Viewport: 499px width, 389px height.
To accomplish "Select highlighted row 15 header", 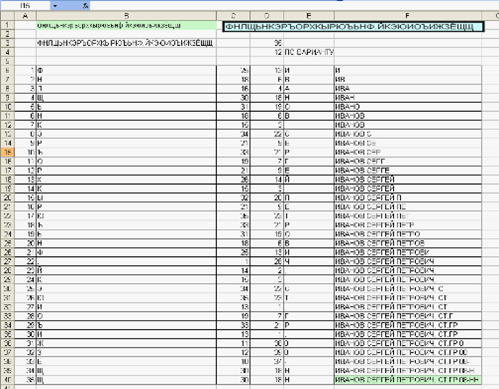I will click(7, 152).
